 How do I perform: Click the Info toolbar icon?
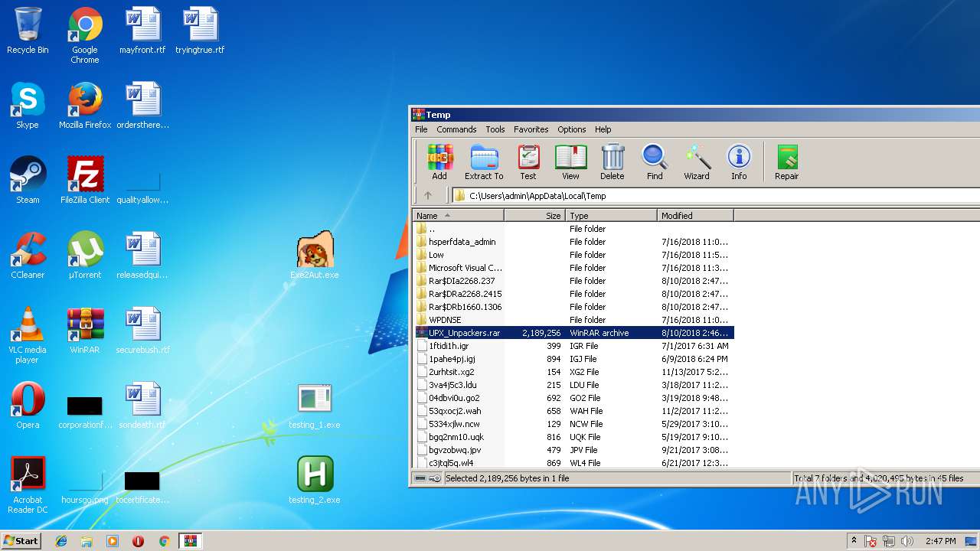(x=739, y=161)
